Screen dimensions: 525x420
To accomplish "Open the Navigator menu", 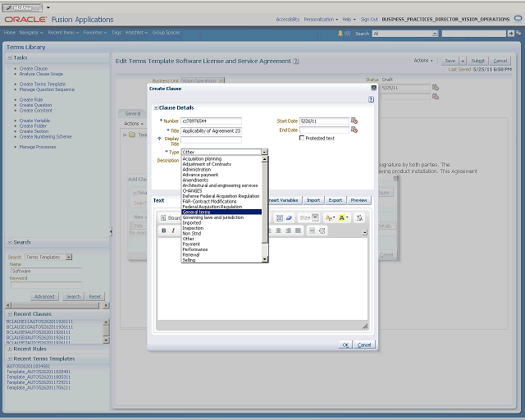I will click(31, 33).
